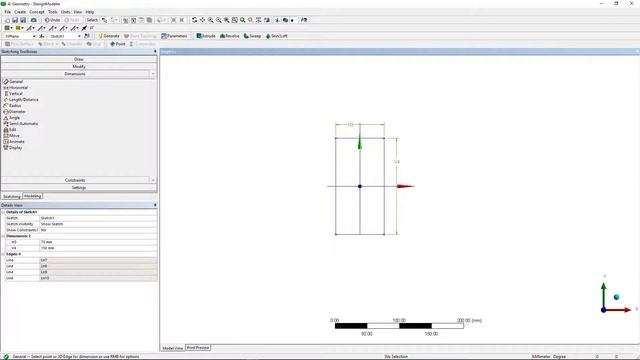Select the General dimension tool
The height and width of the screenshot is (360, 640).
click(x=13, y=82)
